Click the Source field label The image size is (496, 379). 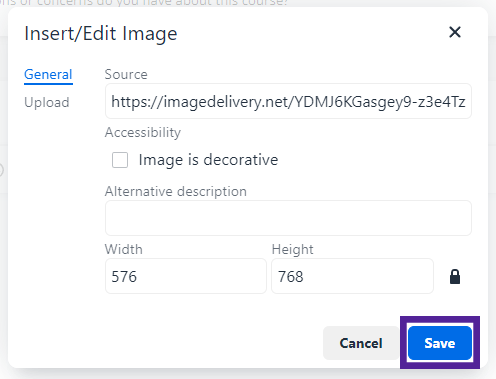[x=126, y=74]
